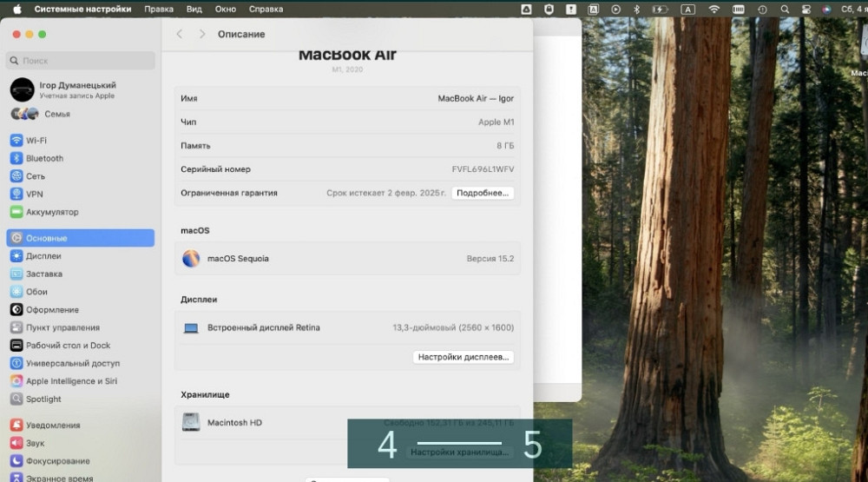Click Подробнее warranty details button
Viewport: 868px width, 482px height.
point(482,193)
